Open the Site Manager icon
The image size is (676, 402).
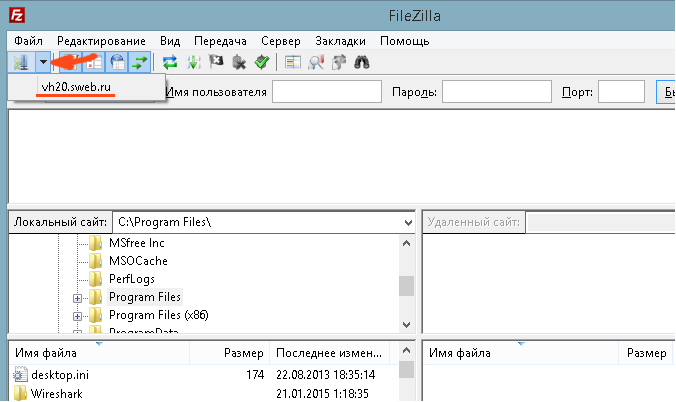tap(21, 63)
